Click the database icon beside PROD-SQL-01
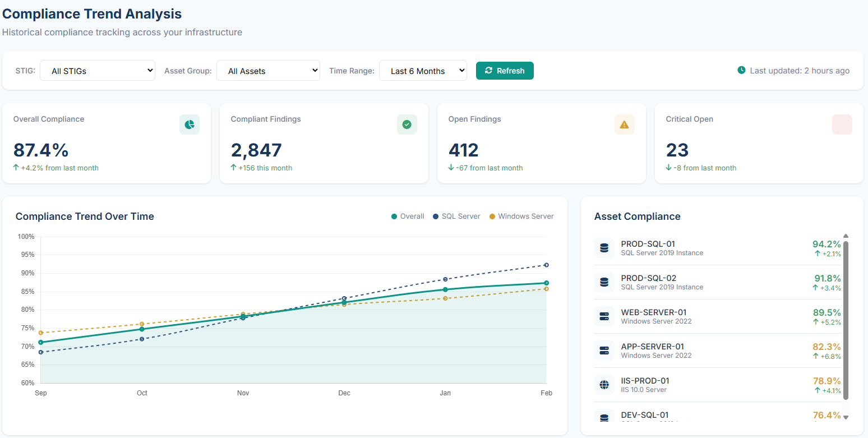This screenshot has width=868, height=438. (604, 248)
